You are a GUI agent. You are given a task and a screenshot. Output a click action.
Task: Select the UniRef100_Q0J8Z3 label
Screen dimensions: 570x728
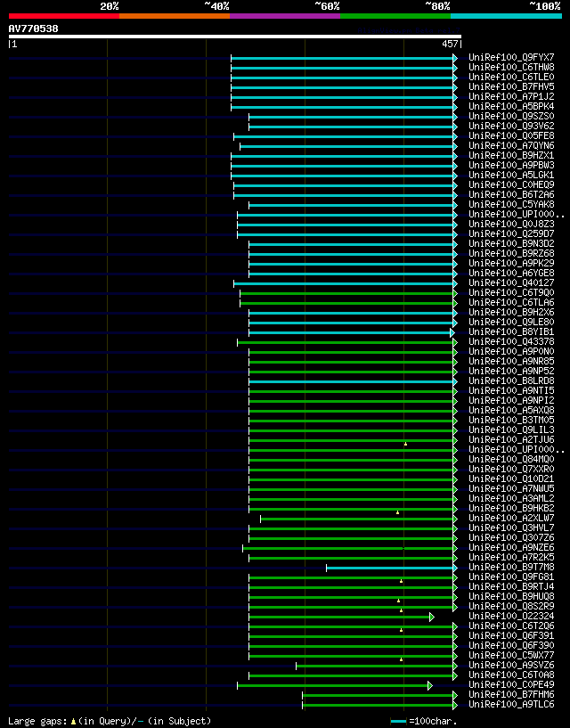(511, 225)
